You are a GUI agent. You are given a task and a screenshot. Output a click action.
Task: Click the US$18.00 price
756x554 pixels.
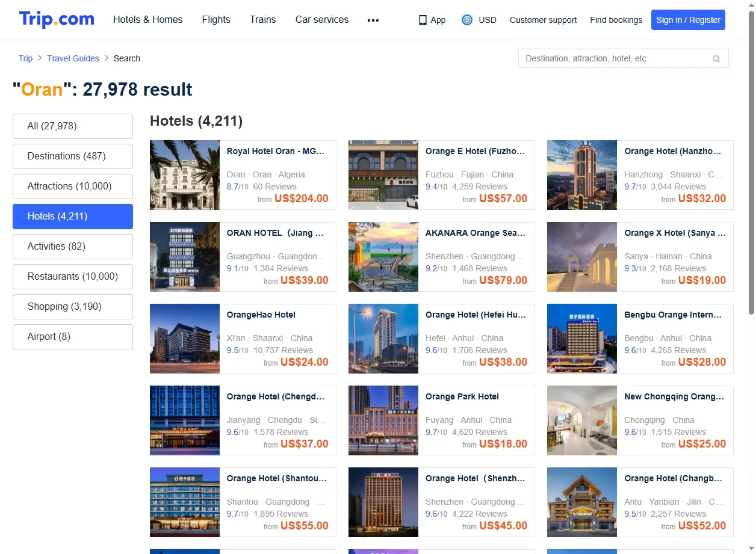[503, 444]
